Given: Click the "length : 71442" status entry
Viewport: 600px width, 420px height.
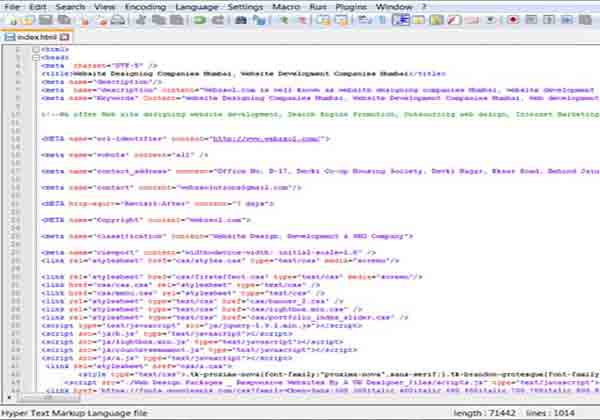Looking at the screenshot, I should [x=484, y=413].
